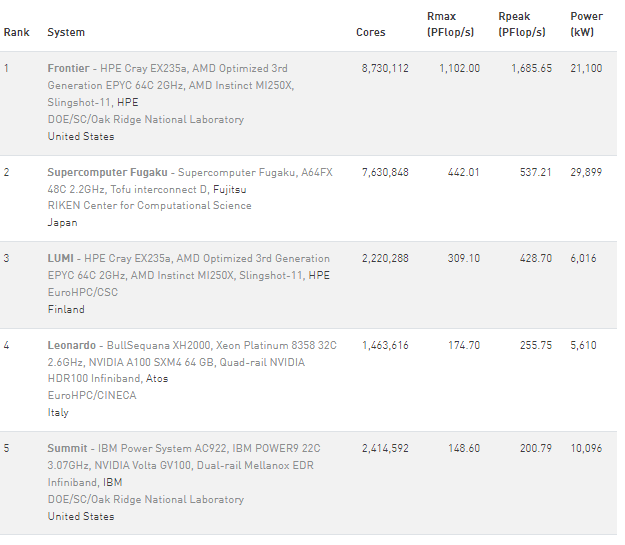625x545 pixels.
Task: Open IBM vendor link in Summit row
Action: click(x=113, y=483)
